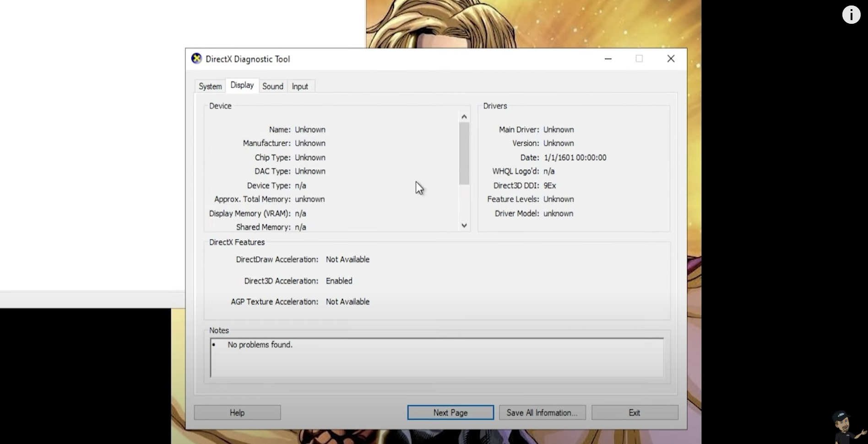Screen dimensions: 868x444
Task: Click the Next Page button
Action: 450,412
